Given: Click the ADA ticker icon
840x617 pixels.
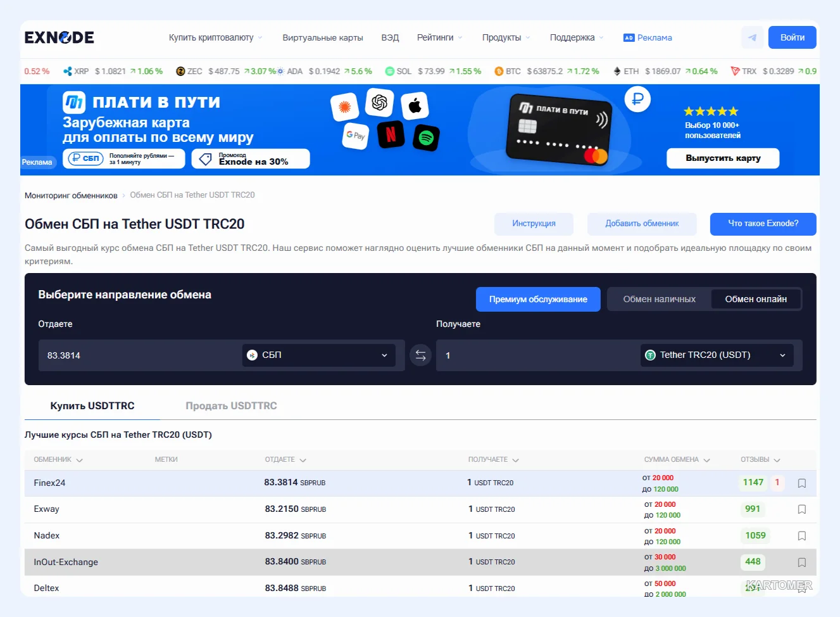Looking at the screenshot, I should tap(280, 72).
